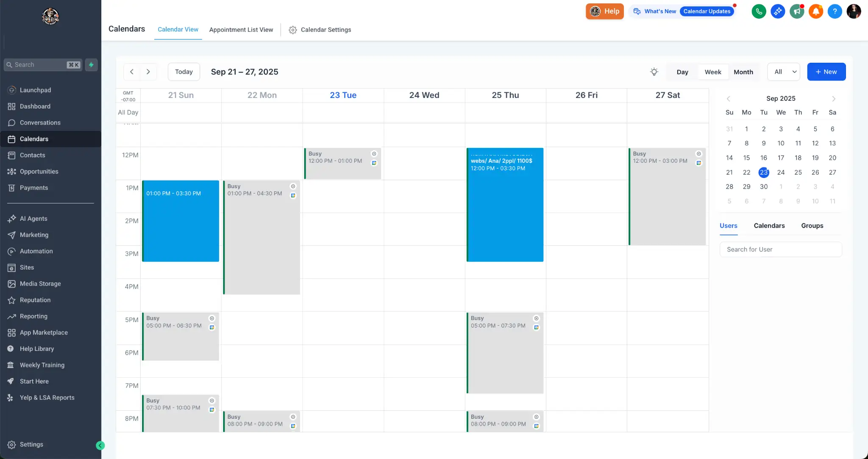
Task: Click the lightning bolt quick actions icon
Action: 91,65
